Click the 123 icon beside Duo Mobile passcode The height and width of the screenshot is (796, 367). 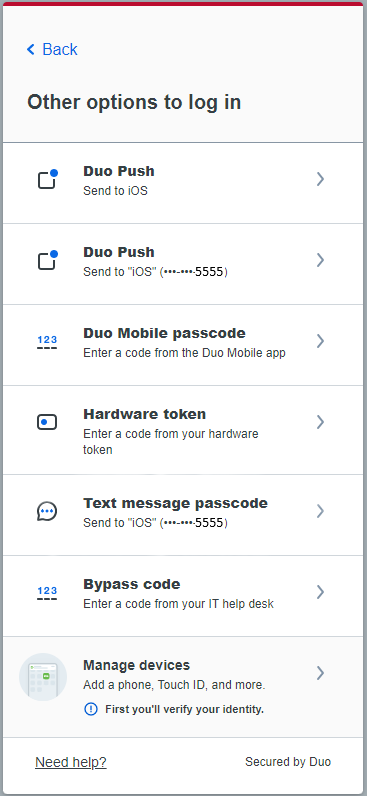click(x=47, y=342)
